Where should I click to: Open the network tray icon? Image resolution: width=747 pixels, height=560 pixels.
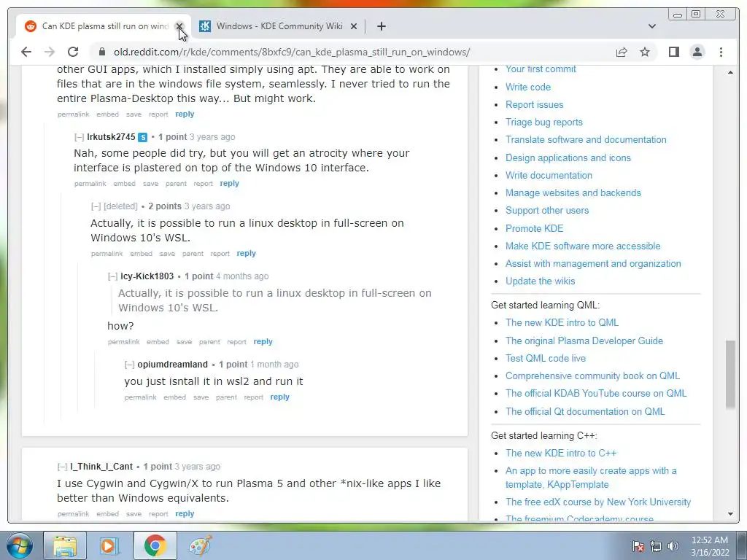tap(656, 546)
